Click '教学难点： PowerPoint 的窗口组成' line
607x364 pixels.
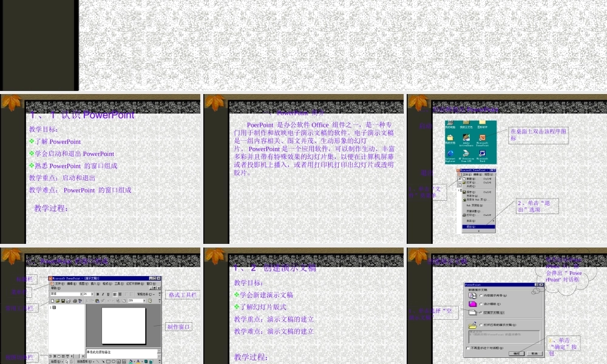tap(80, 190)
